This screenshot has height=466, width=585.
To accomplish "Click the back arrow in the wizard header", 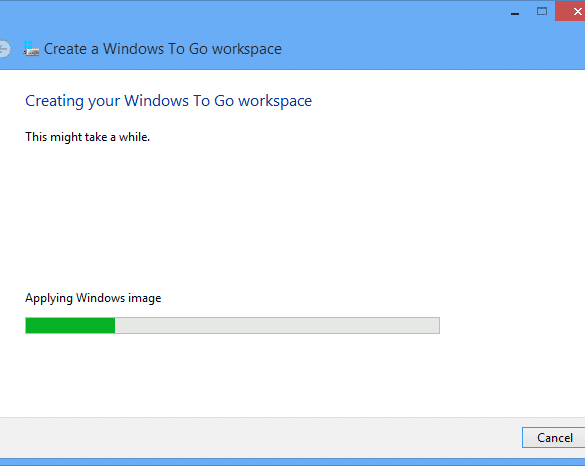I will click(x=4, y=49).
